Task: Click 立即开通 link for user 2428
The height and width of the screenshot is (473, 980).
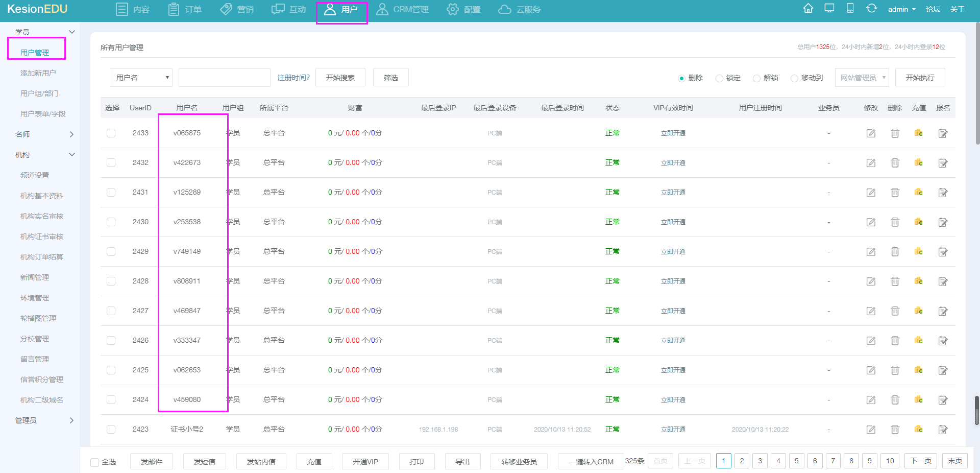Action: [673, 281]
